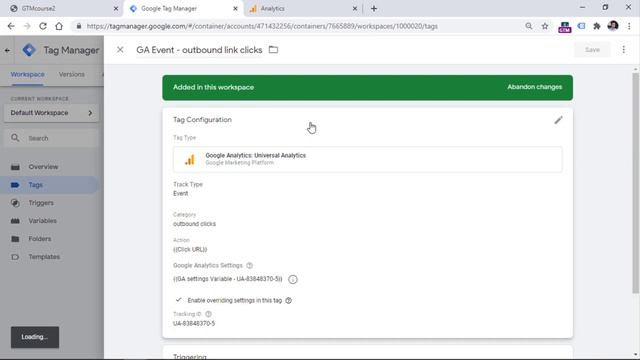Click the Triggers sidebar icon
Image resolution: width=640 pixels, height=360 pixels.
(15, 203)
